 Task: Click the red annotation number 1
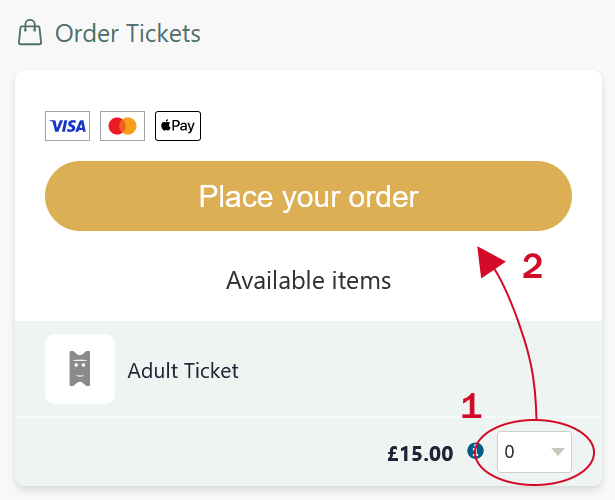(471, 406)
